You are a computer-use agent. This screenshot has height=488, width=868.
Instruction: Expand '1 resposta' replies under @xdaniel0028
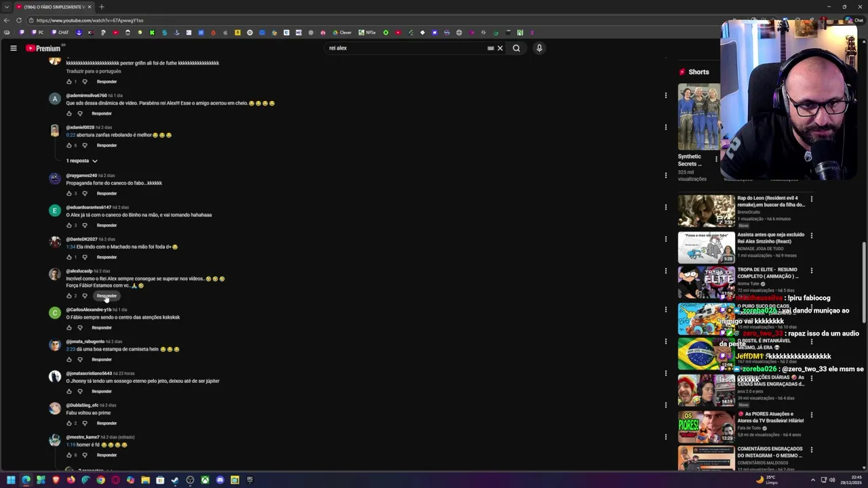point(82,161)
